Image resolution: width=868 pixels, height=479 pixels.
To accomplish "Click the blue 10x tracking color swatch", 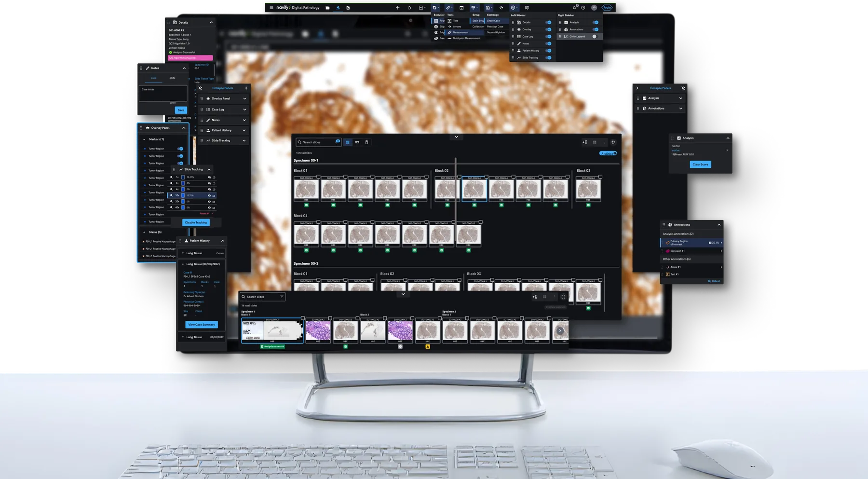I will (183, 195).
